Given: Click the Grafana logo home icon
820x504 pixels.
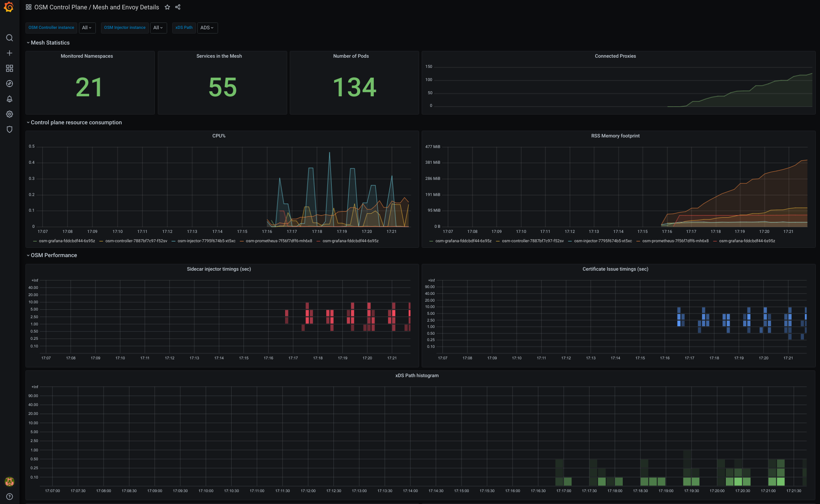Looking at the screenshot, I should pos(9,7).
